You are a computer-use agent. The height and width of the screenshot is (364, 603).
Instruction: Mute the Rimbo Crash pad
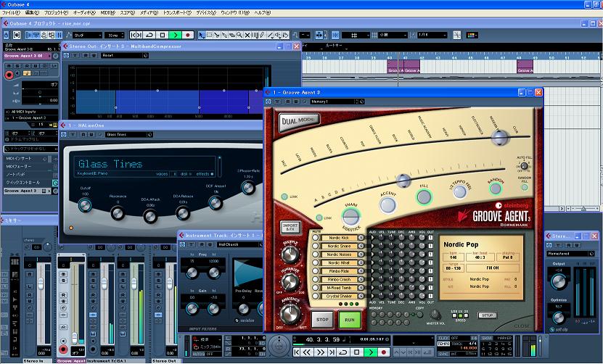316,279
